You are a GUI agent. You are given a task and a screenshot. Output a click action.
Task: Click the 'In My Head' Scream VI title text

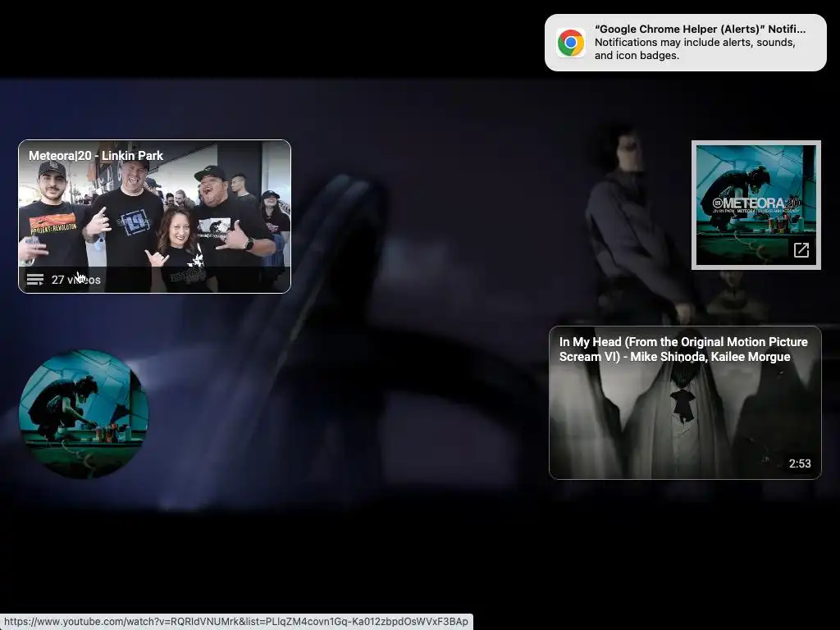coord(683,349)
